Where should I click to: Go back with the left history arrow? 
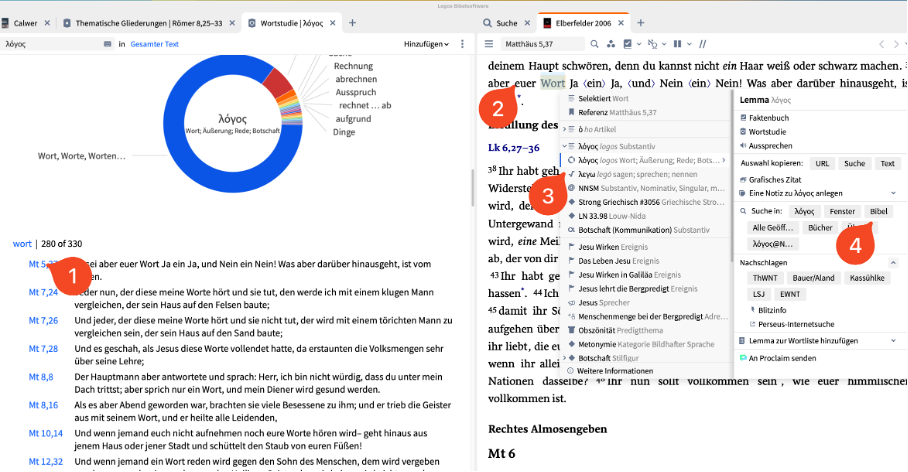click(x=881, y=44)
